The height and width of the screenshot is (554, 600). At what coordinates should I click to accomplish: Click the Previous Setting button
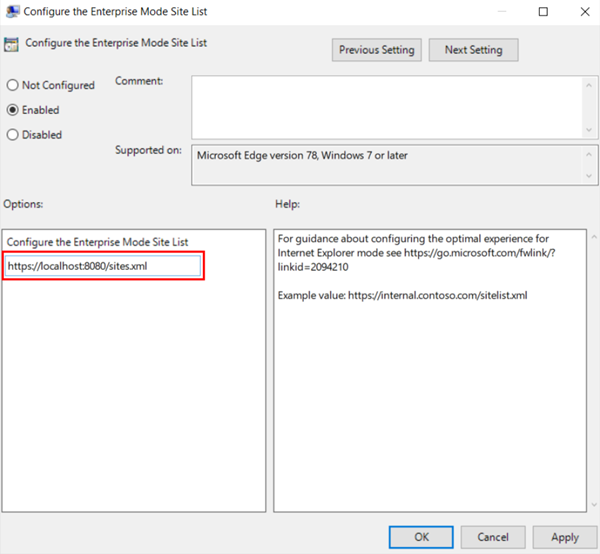coord(377,50)
